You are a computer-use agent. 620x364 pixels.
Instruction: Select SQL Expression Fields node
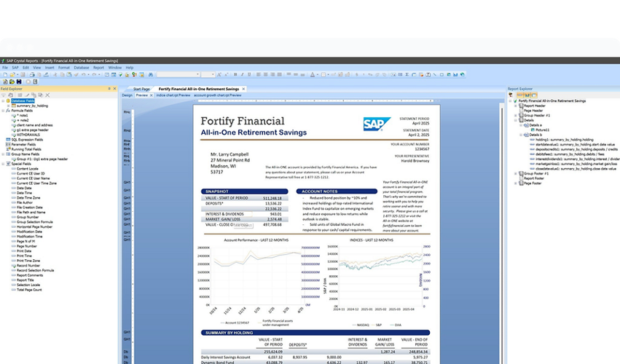coord(27,140)
